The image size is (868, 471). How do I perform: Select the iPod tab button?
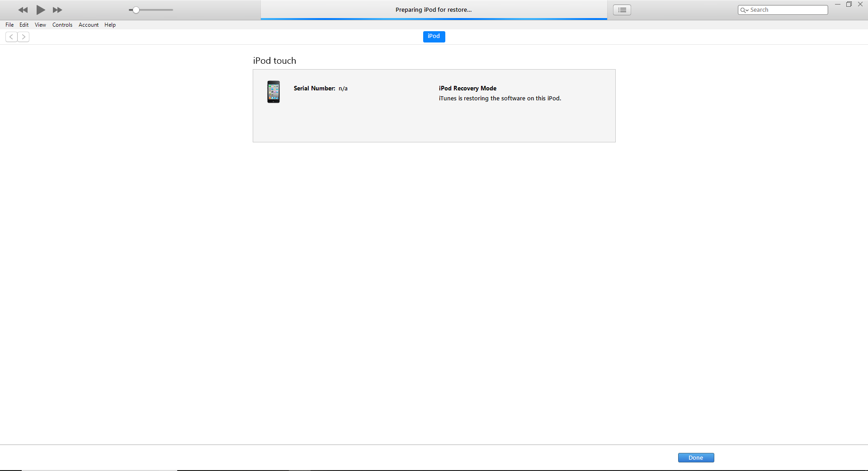click(434, 37)
